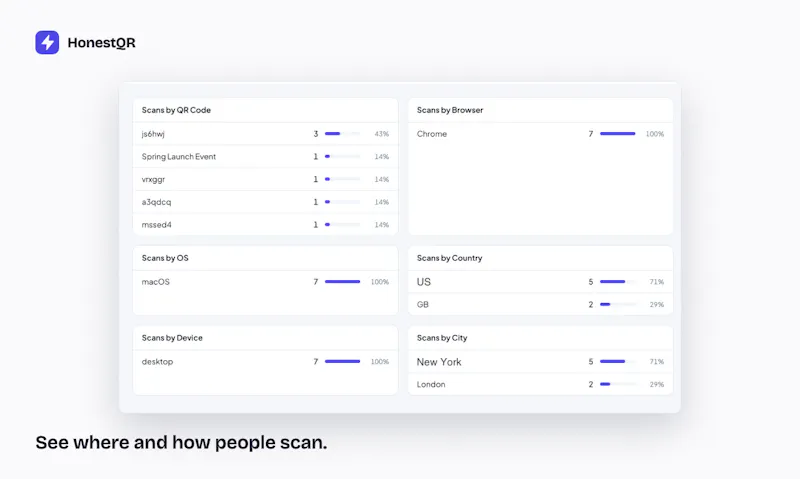Screen dimensions: 800x479
Task: Click the 'Scans by Device' heading
Action: 172,338
